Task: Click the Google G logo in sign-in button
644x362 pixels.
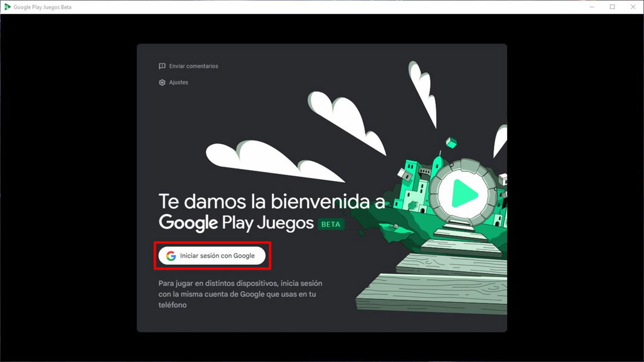Action: (171, 256)
